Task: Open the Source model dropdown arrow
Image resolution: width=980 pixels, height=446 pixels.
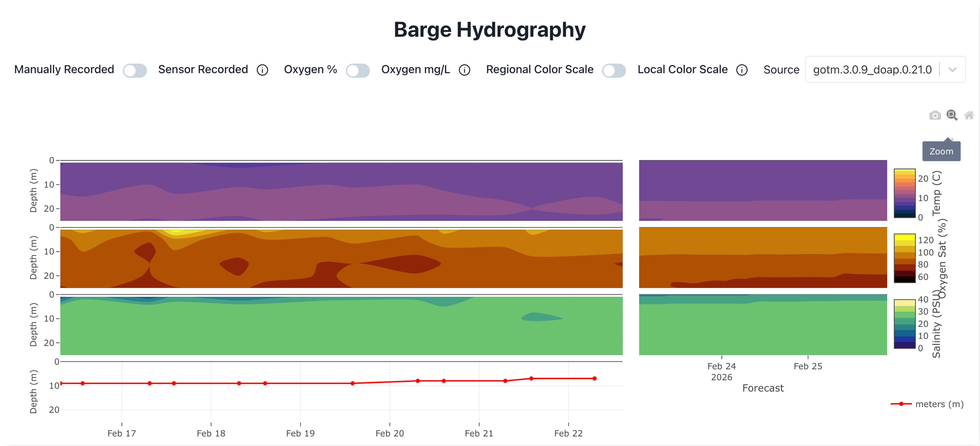Action: pyautogui.click(x=952, y=70)
